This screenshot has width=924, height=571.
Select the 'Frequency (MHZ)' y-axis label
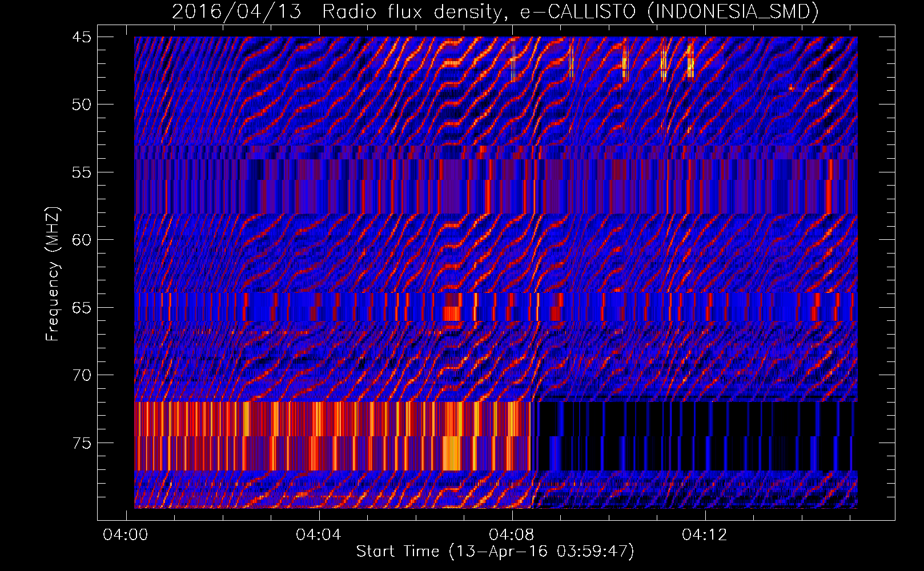pyautogui.click(x=53, y=274)
